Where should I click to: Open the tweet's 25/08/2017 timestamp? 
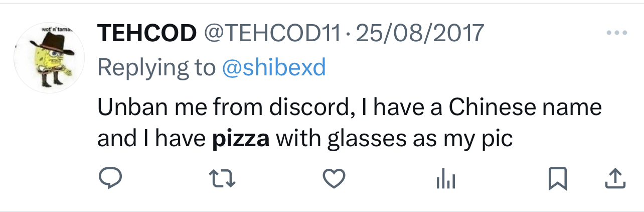click(420, 34)
